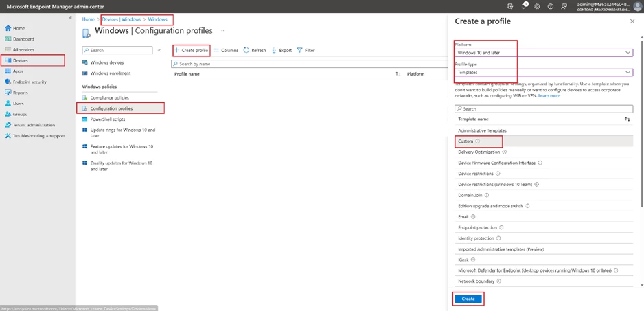Select the Devices icon in sidebar
The width and height of the screenshot is (644, 311).
[x=8, y=60]
